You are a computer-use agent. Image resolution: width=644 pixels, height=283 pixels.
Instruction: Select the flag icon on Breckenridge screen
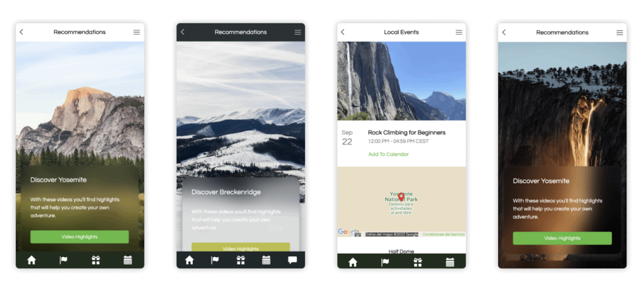pyautogui.click(x=215, y=260)
